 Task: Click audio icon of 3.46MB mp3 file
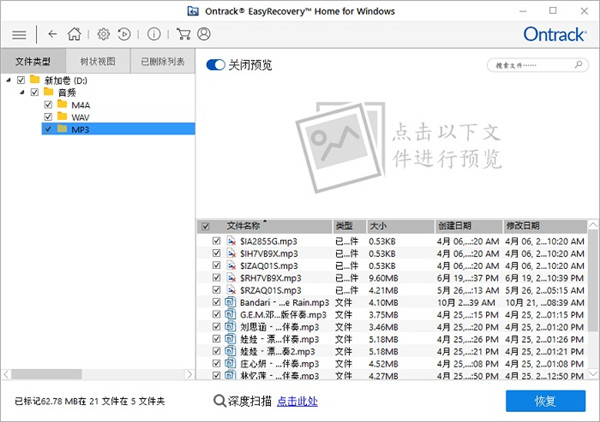[230, 326]
